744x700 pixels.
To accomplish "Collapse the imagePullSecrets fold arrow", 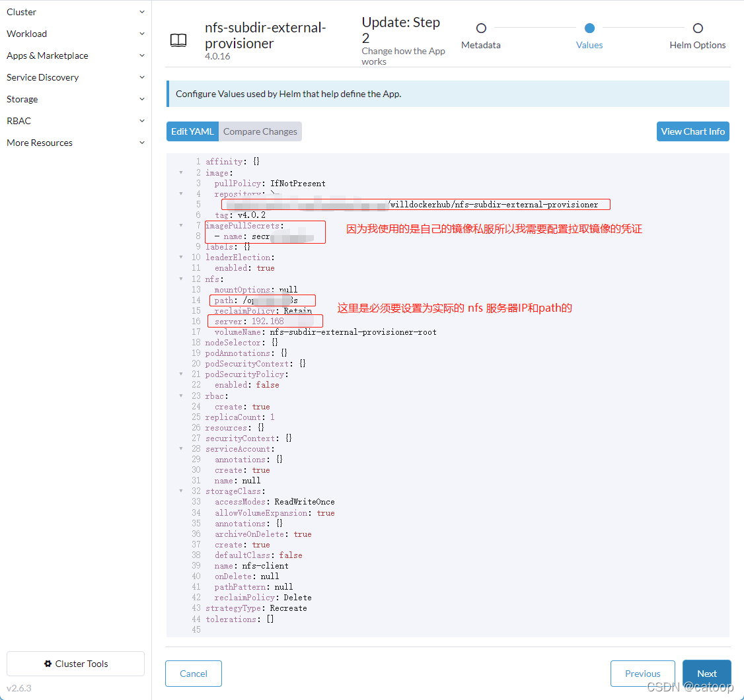I will coord(181,225).
